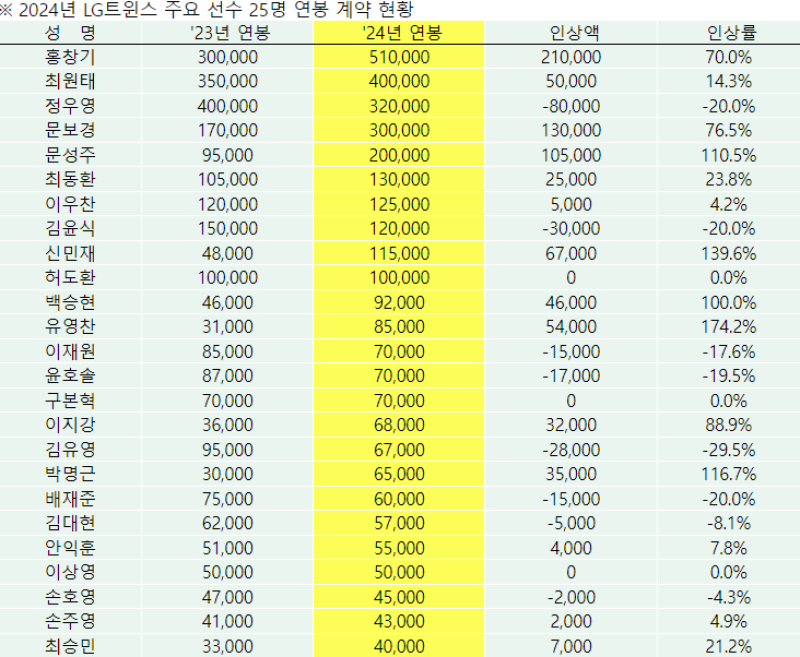Click the '인상률' column header
This screenshot has height=657, width=800.
pos(729,33)
